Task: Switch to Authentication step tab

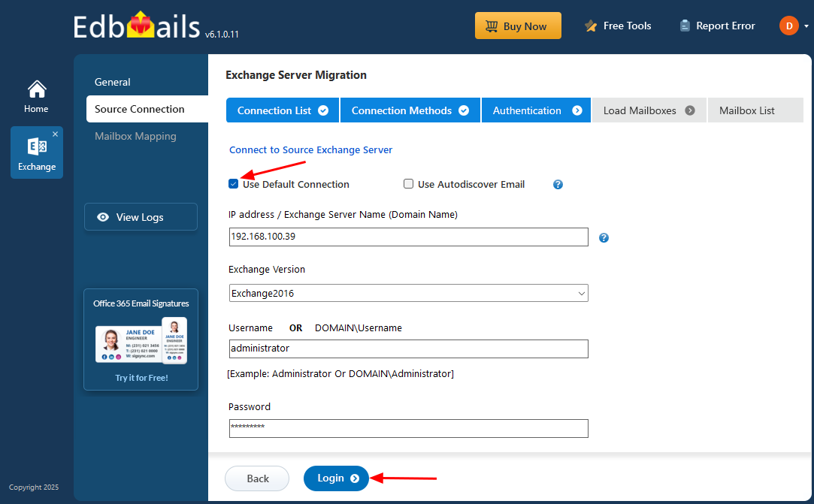Action: pos(536,110)
